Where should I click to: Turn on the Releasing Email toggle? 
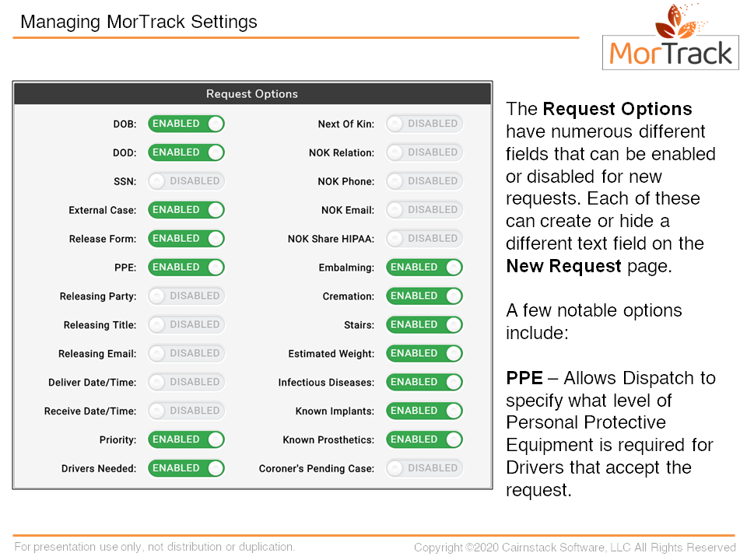pyautogui.click(x=186, y=354)
